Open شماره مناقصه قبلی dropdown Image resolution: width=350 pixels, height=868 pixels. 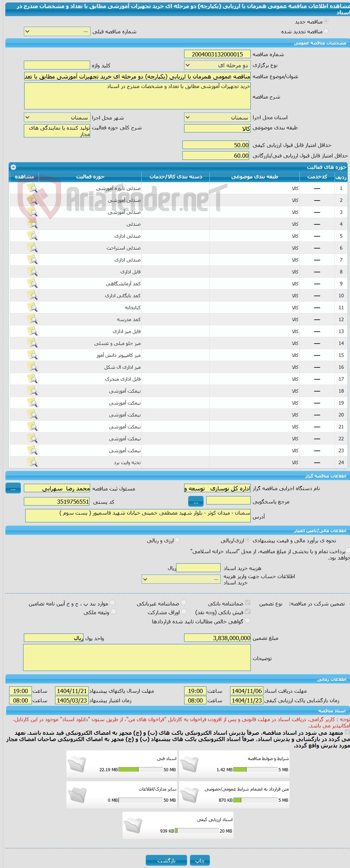tap(57, 32)
